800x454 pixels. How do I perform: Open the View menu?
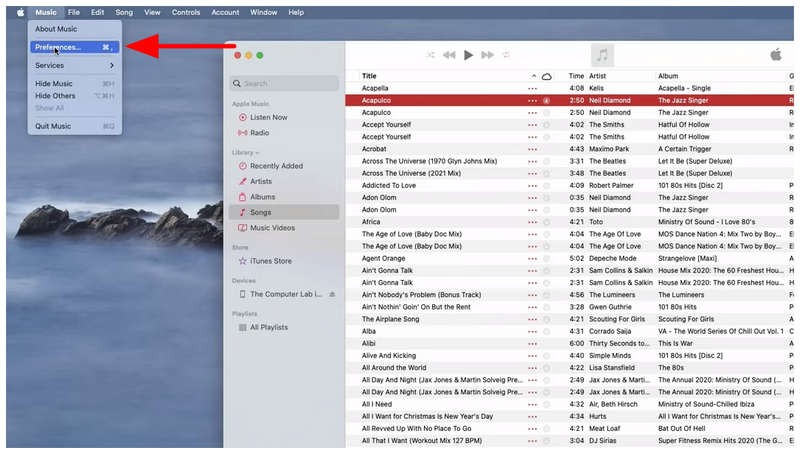tap(152, 12)
